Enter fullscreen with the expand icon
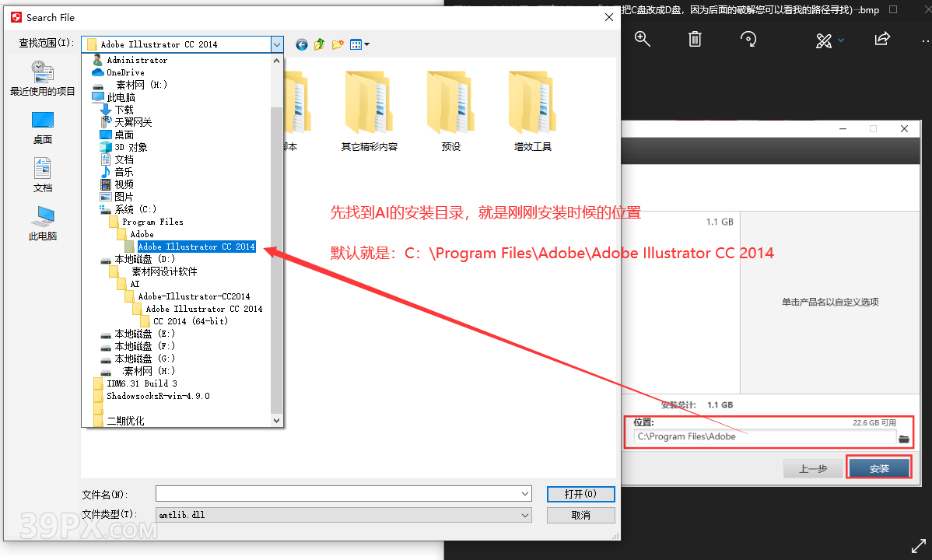This screenshot has width=932, height=560. (919, 545)
